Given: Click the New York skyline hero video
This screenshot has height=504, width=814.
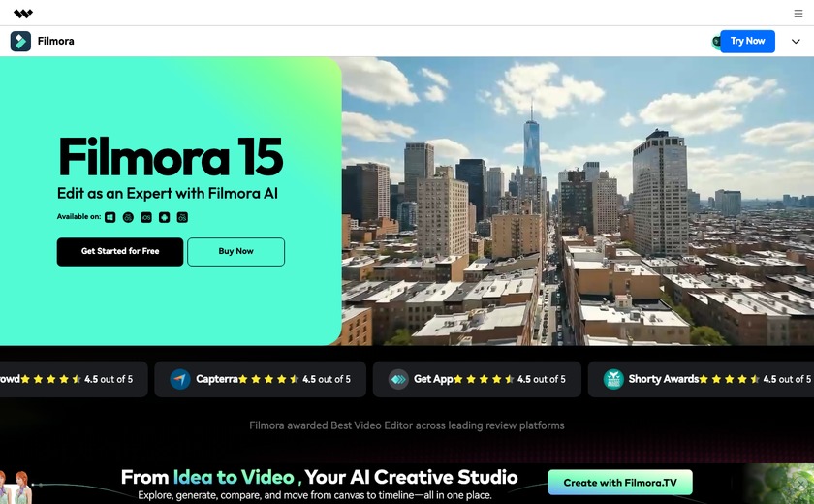Looking at the screenshot, I should pyautogui.click(x=578, y=201).
